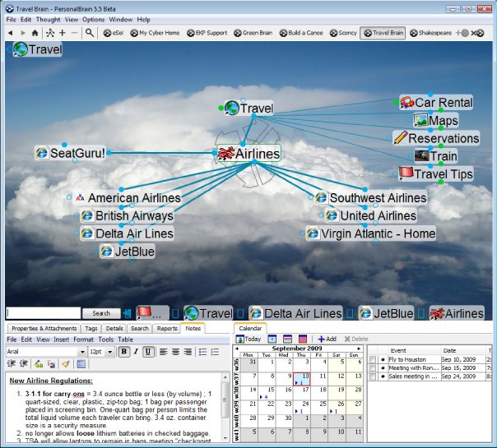Viewport: 497px width, 448px height.
Task: Insert numbered list in notes
Action: coord(215,352)
